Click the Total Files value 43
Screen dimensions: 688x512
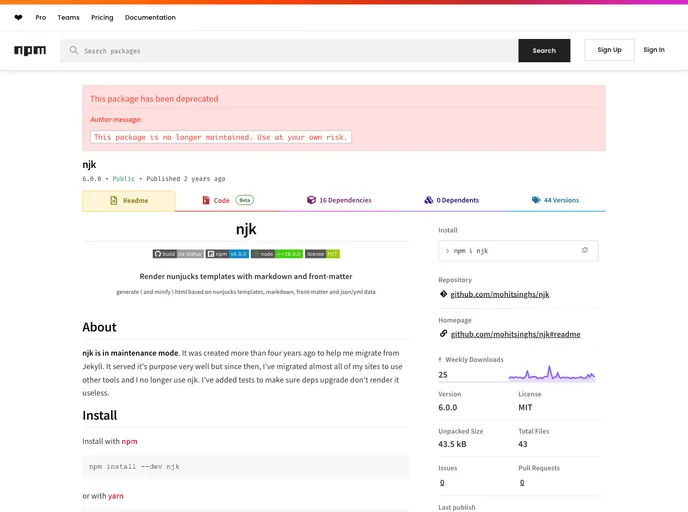pos(523,444)
